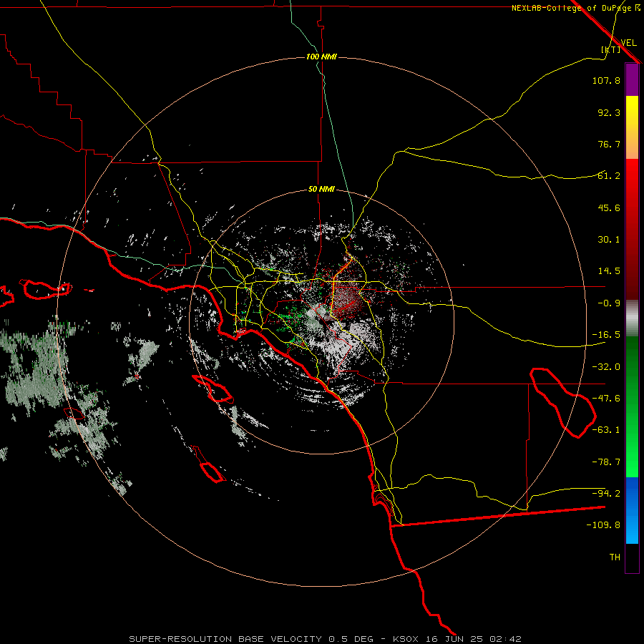Click the 92.3 value on the velocity scale
The image size is (644, 644).
pyautogui.click(x=609, y=112)
